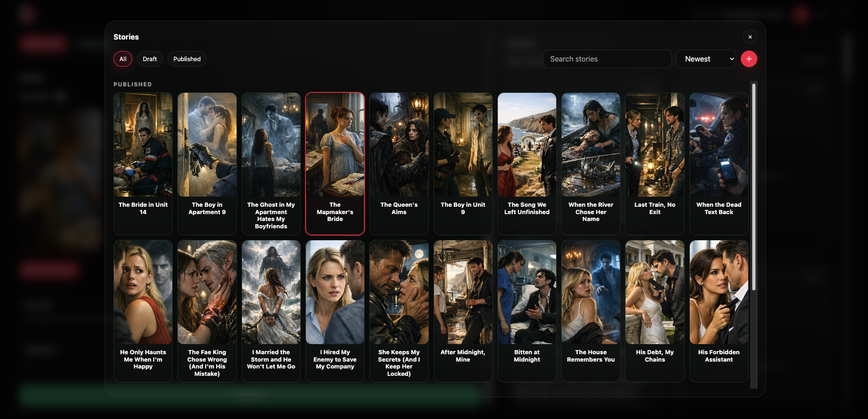Image resolution: width=868 pixels, height=419 pixels.
Task: Open When the Dead Text Back cover
Action: point(719,145)
